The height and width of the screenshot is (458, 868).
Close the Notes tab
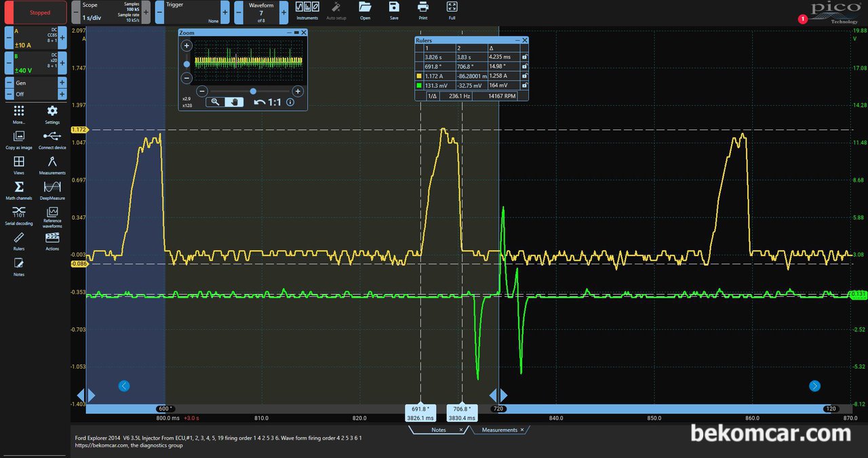pyautogui.click(x=461, y=430)
